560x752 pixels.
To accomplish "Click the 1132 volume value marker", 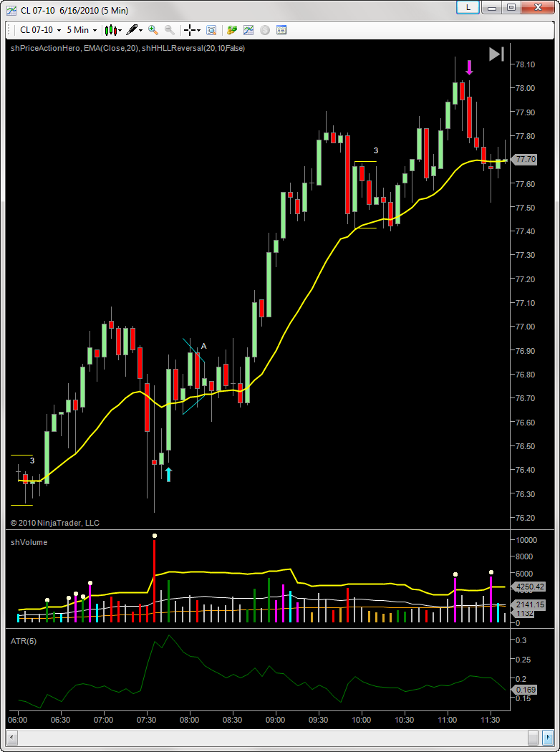I will [524, 614].
